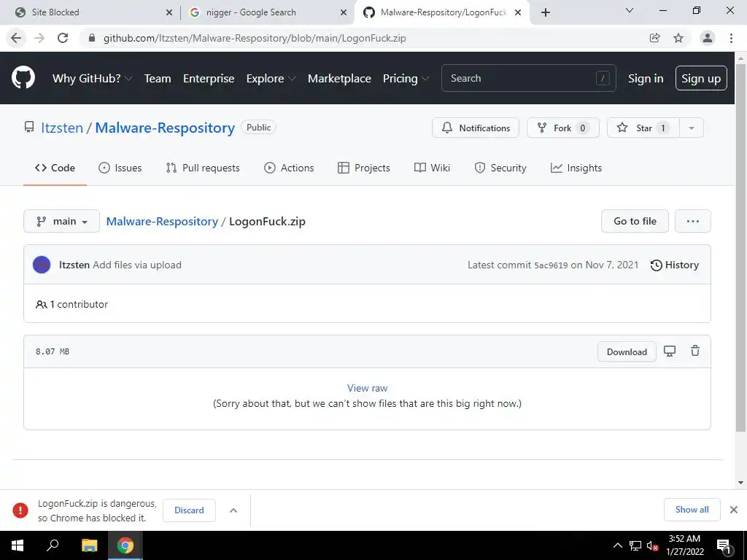
Task: Switch to the Google Search tab
Action: (267, 12)
